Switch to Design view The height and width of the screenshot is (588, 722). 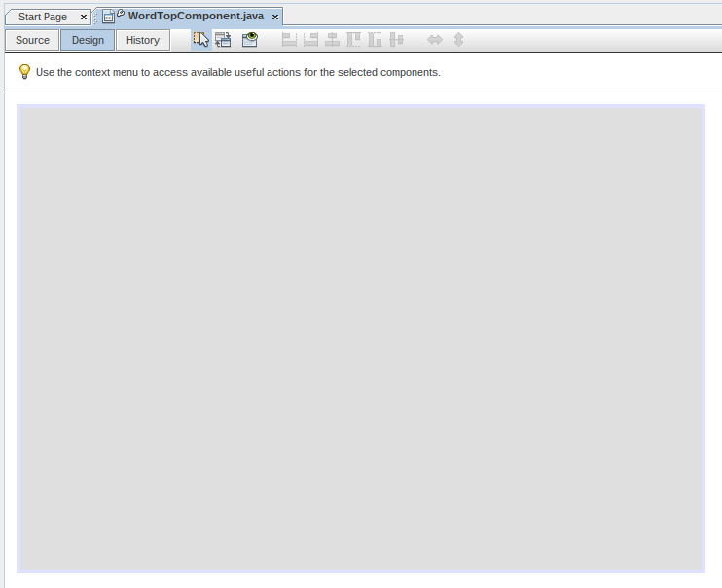(88, 40)
